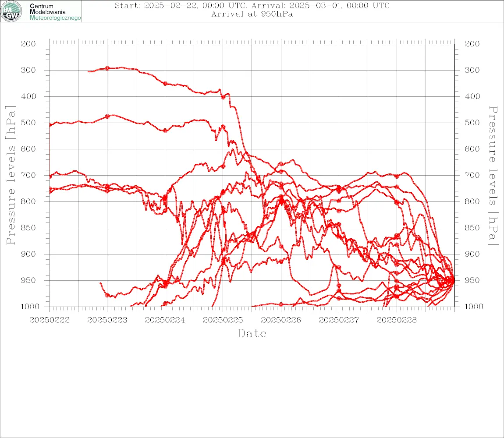Click the '20250226' date axis label
Viewport: 504px width, 438px height.
pos(281,320)
